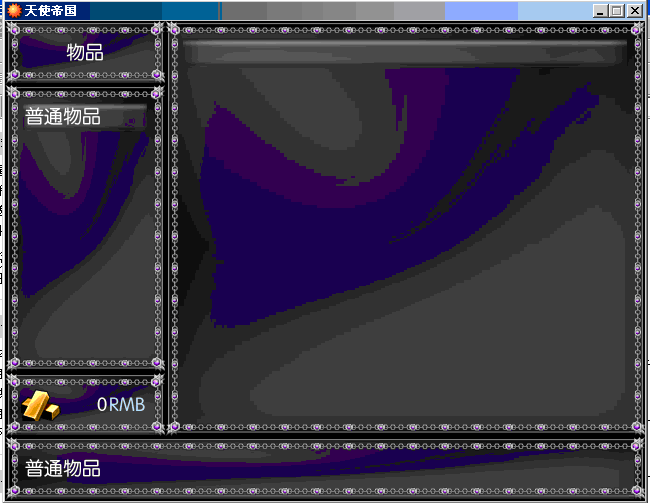The width and height of the screenshot is (650, 503).
Task: Select the 普通物品 category in left list
Action: click(x=85, y=116)
